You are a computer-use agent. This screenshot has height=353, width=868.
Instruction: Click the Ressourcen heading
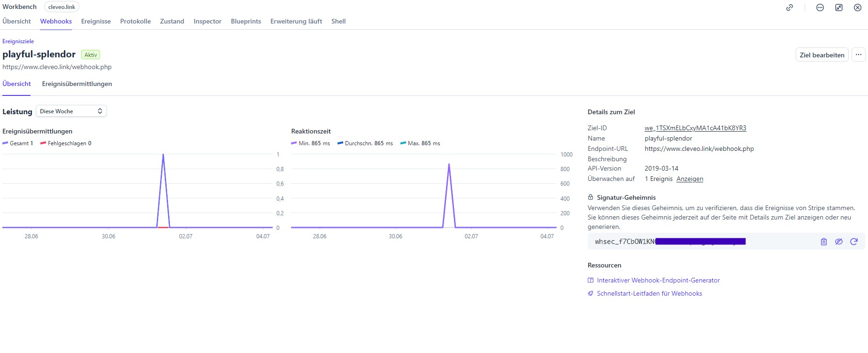[x=604, y=265]
